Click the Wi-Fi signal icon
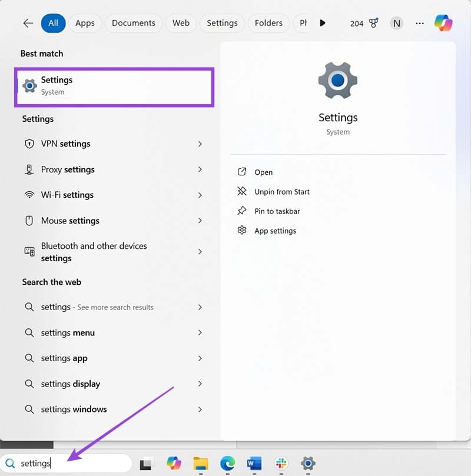The width and height of the screenshot is (471, 476). 29,195
